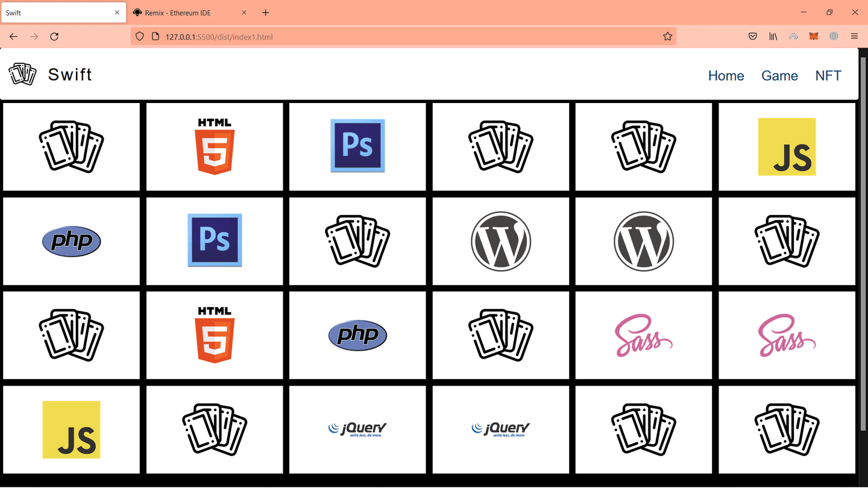
Task: Bookmark this page with the star
Action: pyautogui.click(x=667, y=37)
